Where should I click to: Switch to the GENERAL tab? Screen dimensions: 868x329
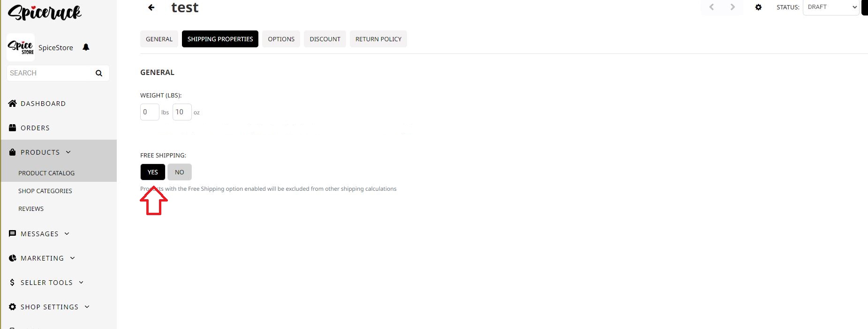coord(159,39)
